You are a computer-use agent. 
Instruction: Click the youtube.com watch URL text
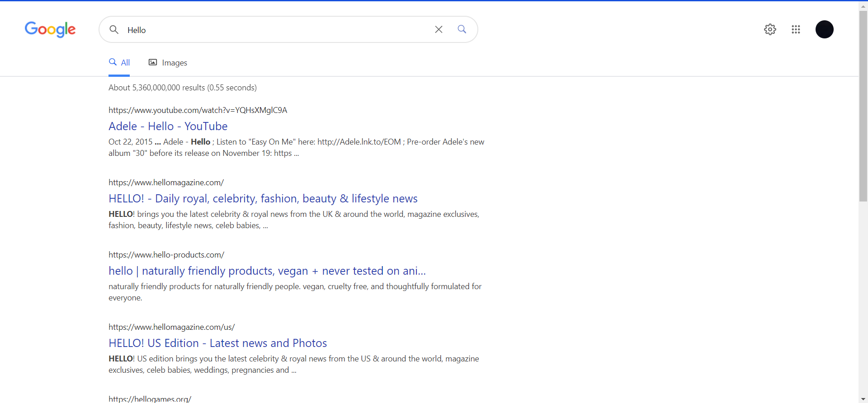198,110
